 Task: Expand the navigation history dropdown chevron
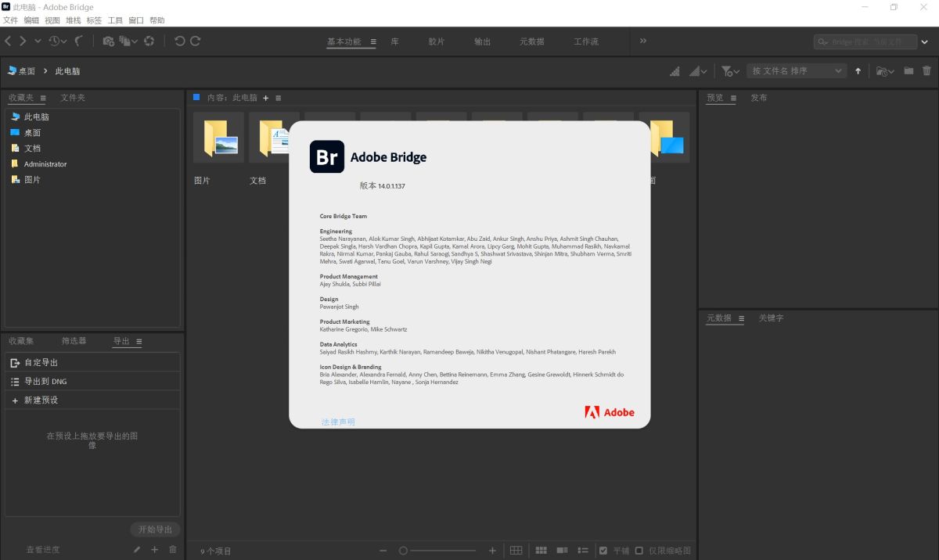point(38,41)
